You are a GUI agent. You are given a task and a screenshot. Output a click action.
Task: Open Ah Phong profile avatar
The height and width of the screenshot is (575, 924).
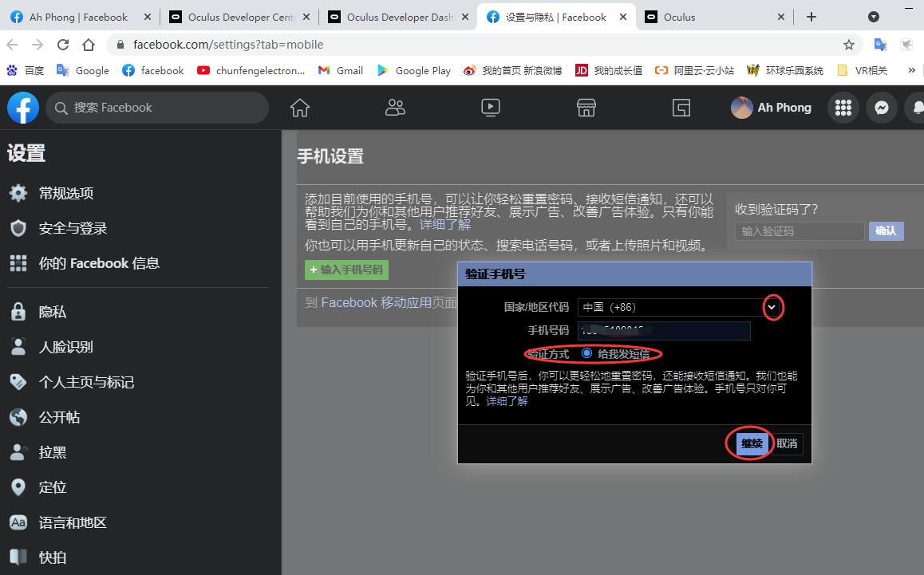point(742,108)
